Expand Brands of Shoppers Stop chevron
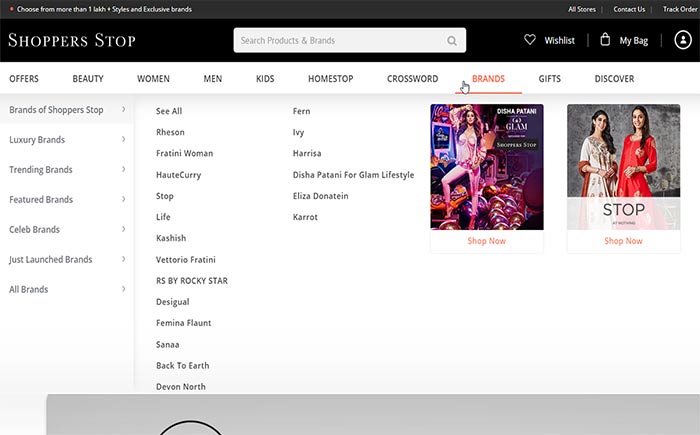Screen dimensions: 700x435 point(123,109)
